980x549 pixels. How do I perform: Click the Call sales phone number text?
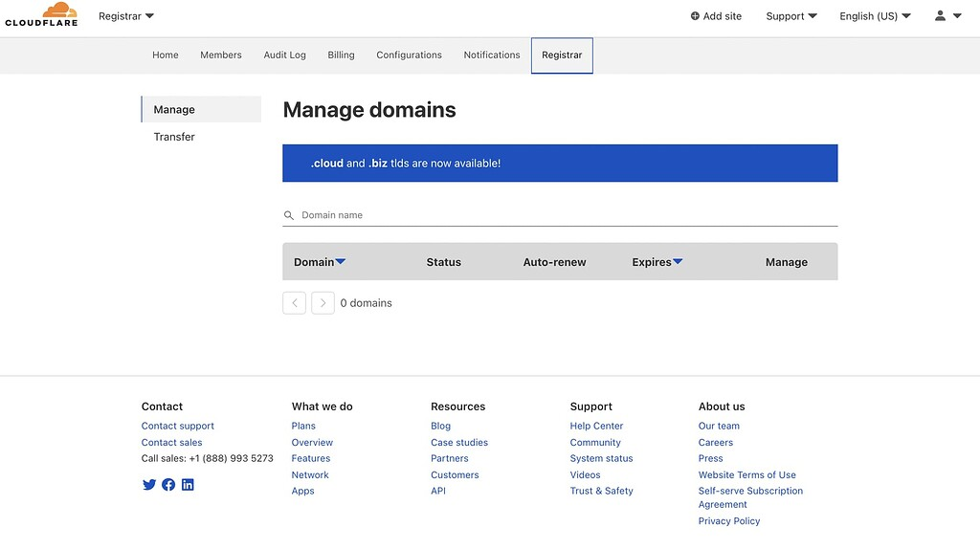tap(207, 458)
